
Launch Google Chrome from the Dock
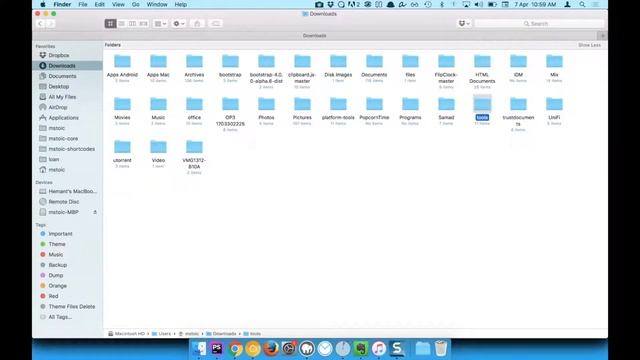click(x=235, y=349)
